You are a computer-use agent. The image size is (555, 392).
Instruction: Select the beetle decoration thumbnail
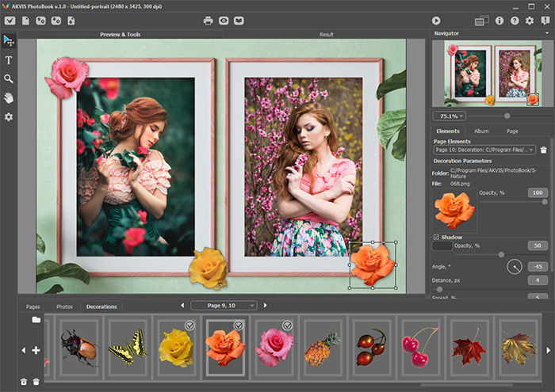coord(78,347)
